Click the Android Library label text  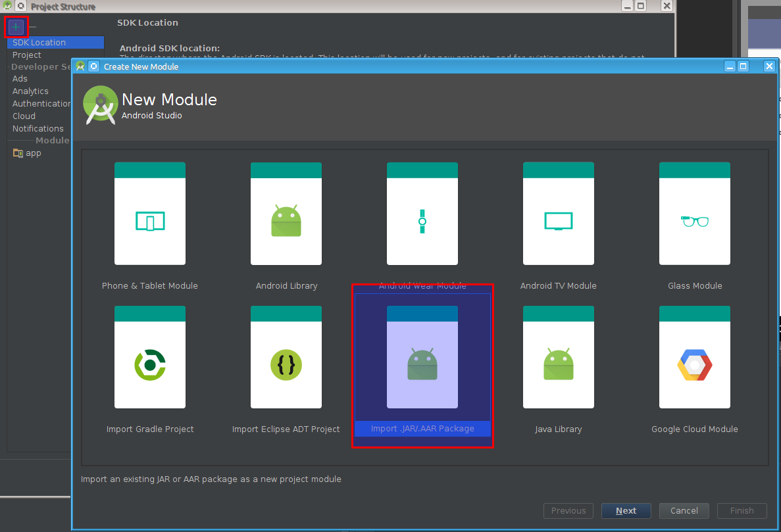(286, 285)
